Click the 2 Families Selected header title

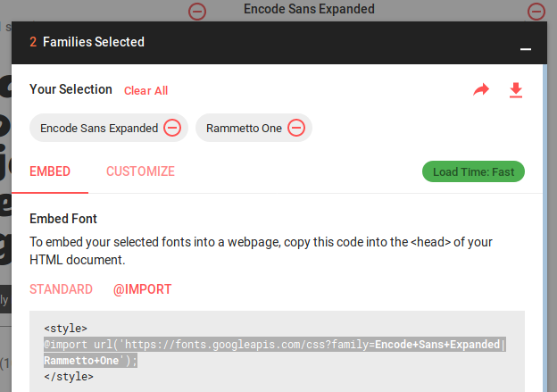tap(87, 42)
